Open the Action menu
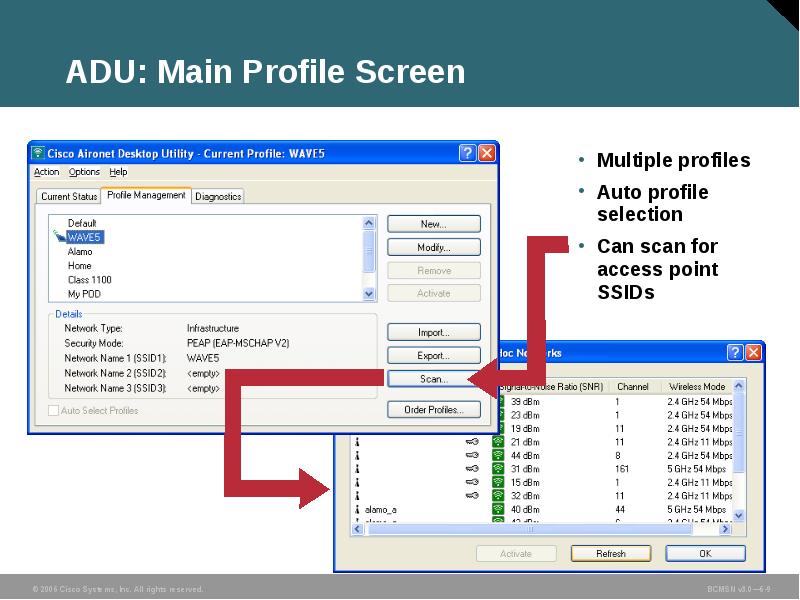This screenshot has height=600, width=800. pyautogui.click(x=46, y=170)
